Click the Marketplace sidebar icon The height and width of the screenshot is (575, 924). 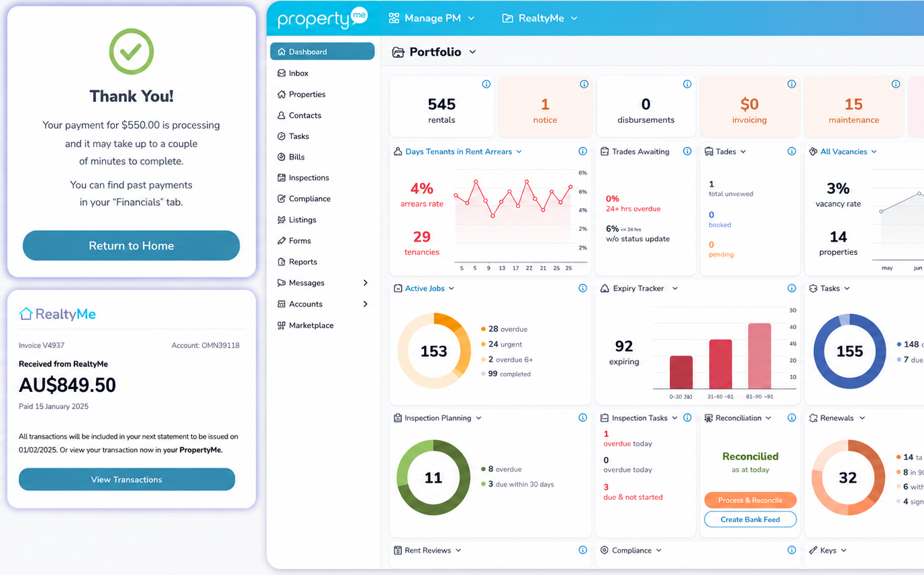[x=282, y=325]
